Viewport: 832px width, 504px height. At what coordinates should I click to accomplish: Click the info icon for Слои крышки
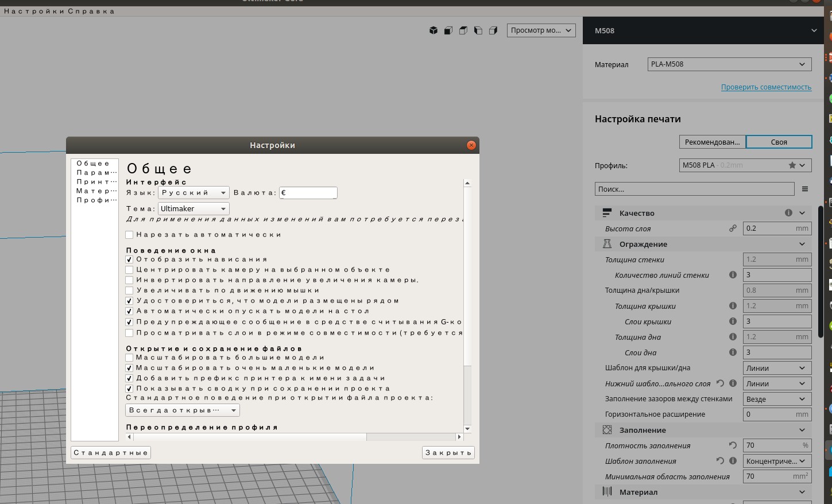click(x=733, y=321)
